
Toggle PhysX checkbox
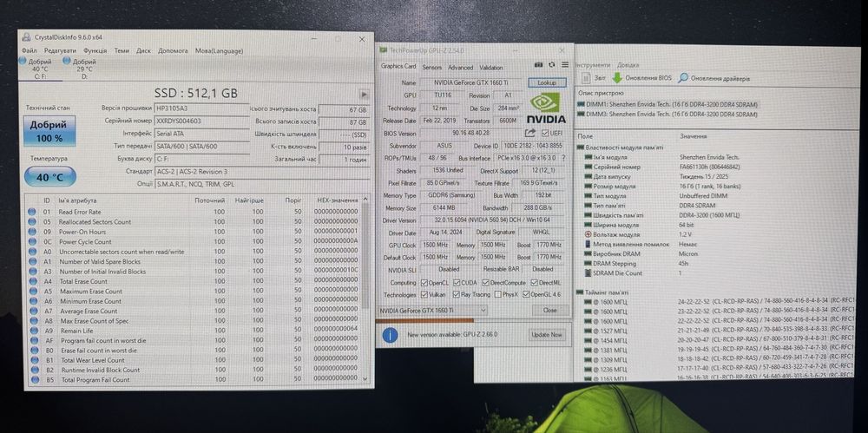click(x=498, y=294)
